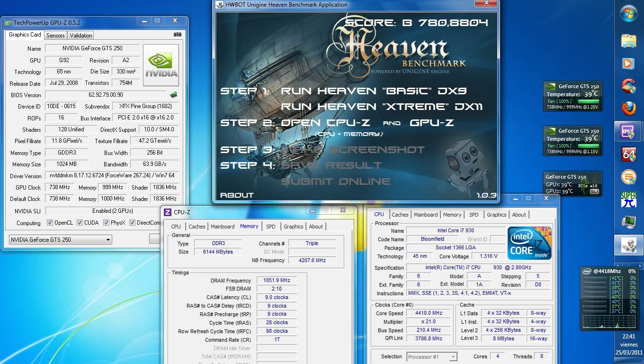Open Windows Explorer from the taskbar
The width and height of the screenshot is (644, 364).
pos(629,41)
